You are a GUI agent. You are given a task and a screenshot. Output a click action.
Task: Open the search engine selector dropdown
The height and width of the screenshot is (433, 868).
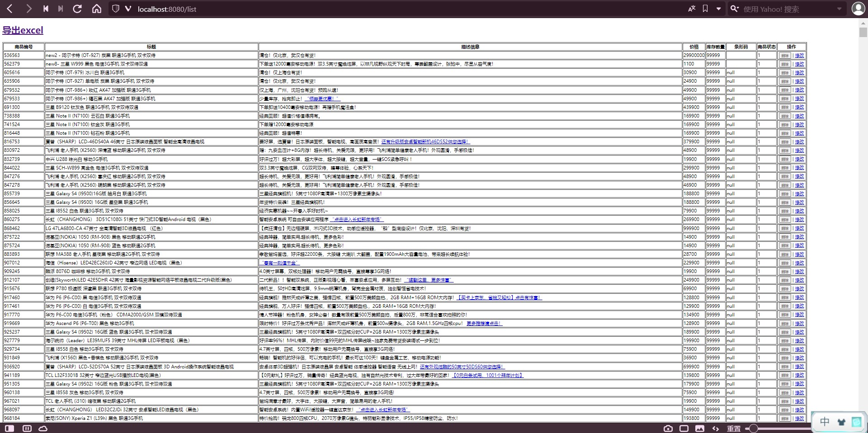[x=735, y=9]
